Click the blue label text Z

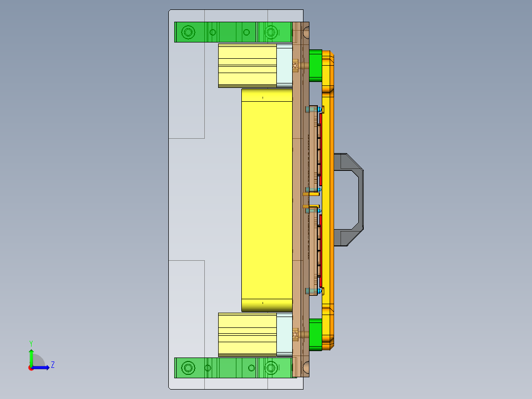52,364
